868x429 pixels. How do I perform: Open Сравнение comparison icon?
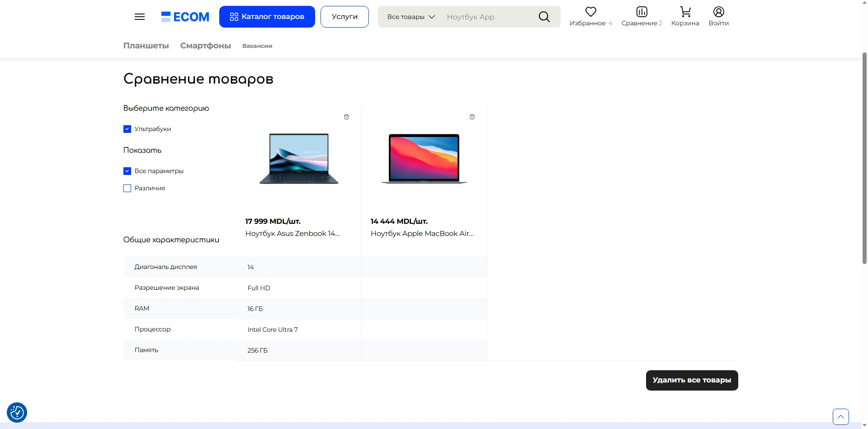pyautogui.click(x=642, y=12)
